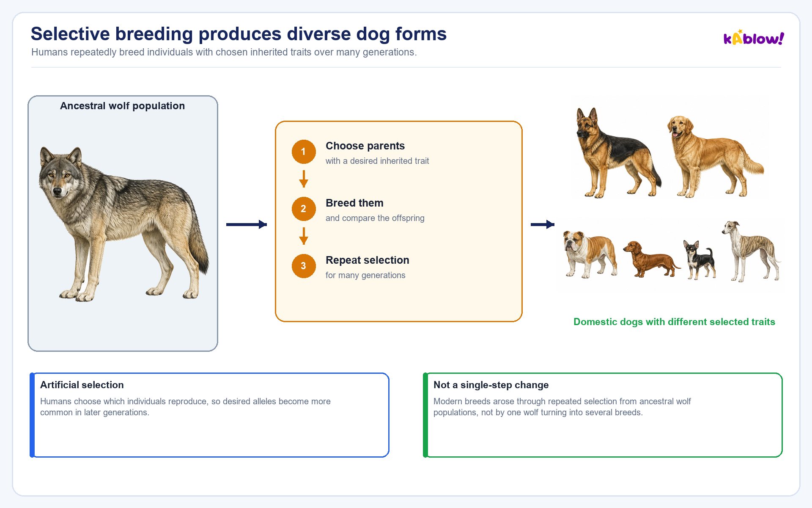
Task: Click the German Shepherd dog image
Action: coord(618,152)
